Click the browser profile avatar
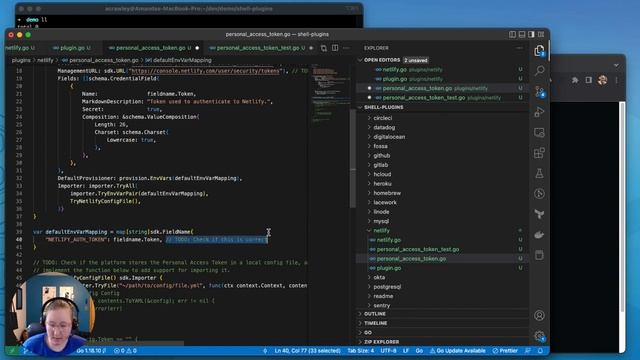Image resolution: width=640 pixels, height=360 pixels. 602,80
